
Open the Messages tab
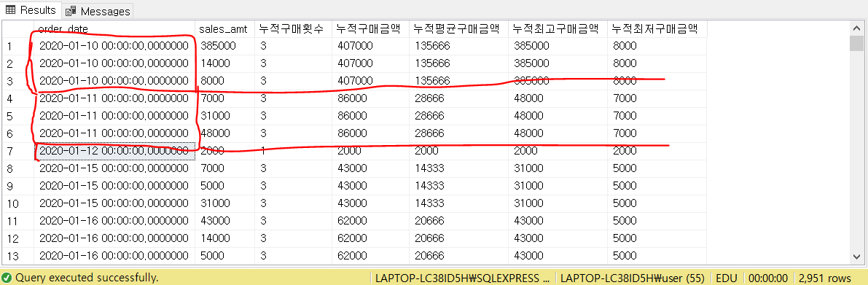(98, 10)
